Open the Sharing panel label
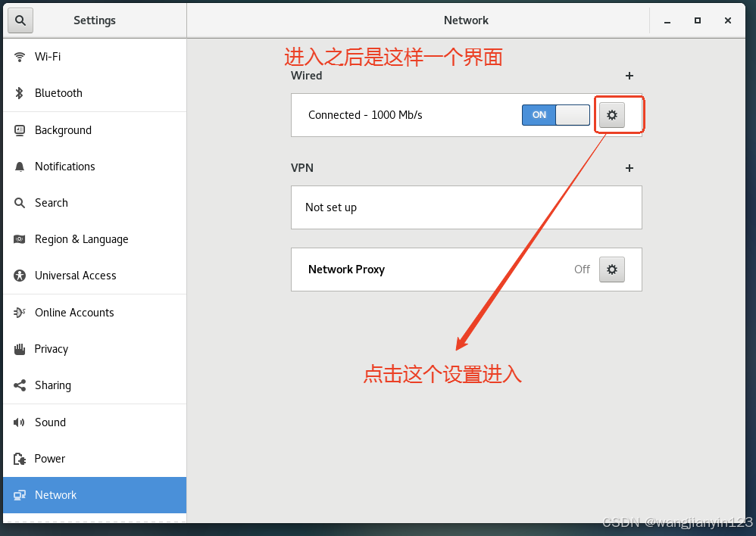This screenshot has height=536, width=756. tap(53, 385)
